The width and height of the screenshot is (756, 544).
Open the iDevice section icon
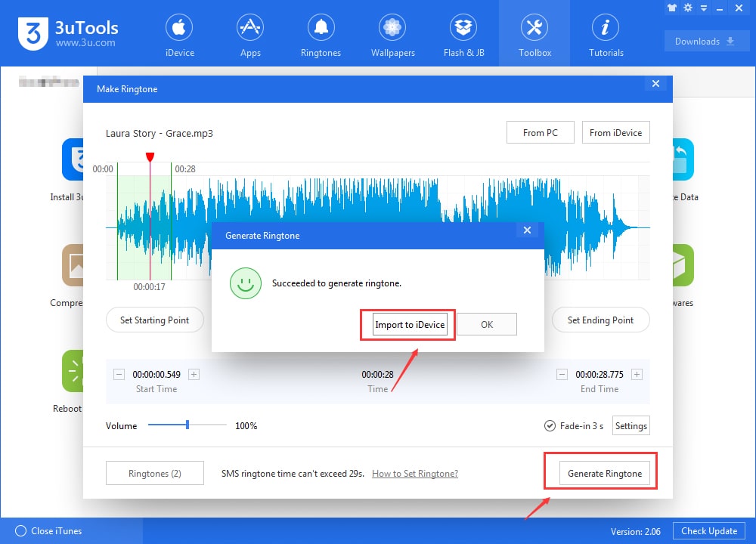[x=179, y=29]
